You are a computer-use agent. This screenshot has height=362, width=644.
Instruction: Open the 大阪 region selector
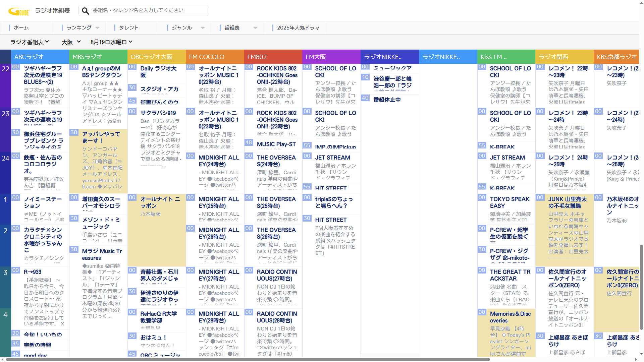click(71, 42)
